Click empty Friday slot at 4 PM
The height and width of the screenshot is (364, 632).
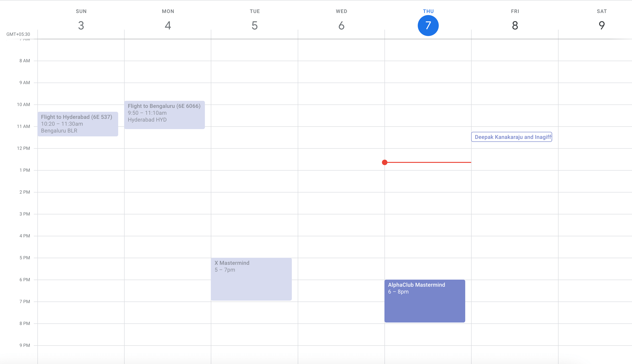pyautogui.click(x=515, y=247)
